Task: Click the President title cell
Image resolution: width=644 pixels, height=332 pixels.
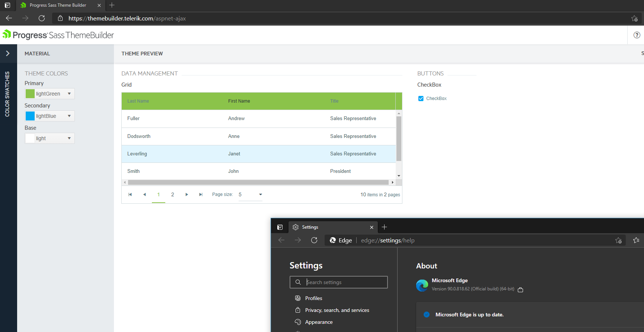Action: 340,171
